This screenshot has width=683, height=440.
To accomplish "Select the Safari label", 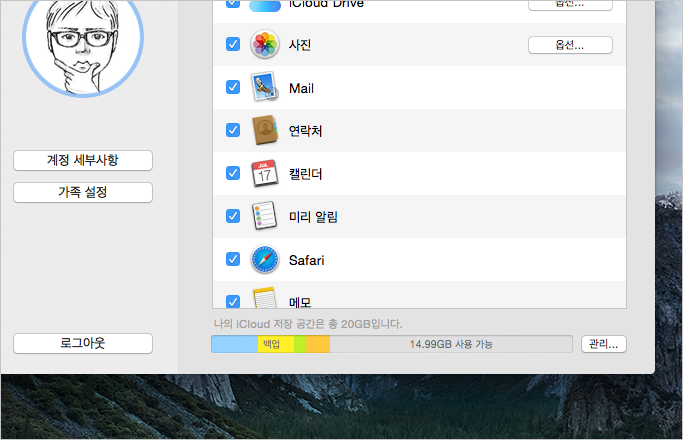I will point(307,261).
